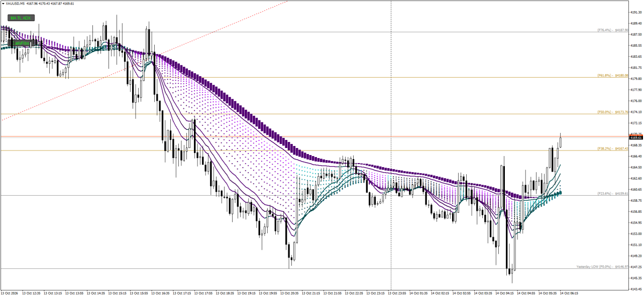Click the 13 Oct 16:35 time label
644x297 pixels.
tap(161, 293)
